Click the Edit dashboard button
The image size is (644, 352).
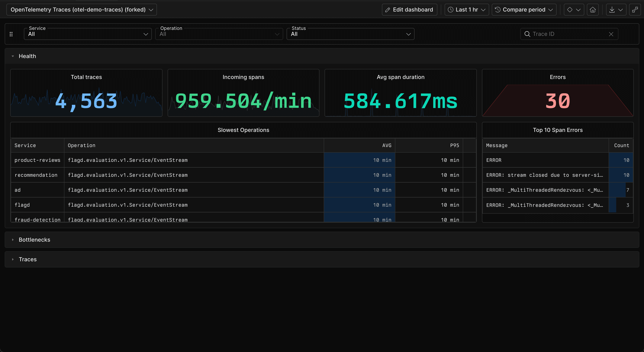click(409, 10)
